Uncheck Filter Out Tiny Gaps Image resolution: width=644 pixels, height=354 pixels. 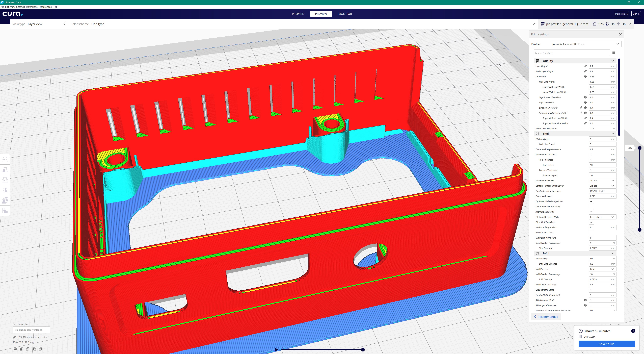pyautogui.click(x=591, y=222)
